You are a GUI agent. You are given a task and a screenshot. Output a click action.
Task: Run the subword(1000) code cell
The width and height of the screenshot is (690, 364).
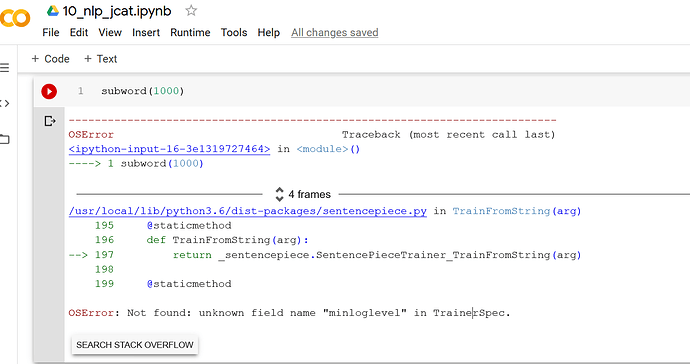click(x=49, y=91)
